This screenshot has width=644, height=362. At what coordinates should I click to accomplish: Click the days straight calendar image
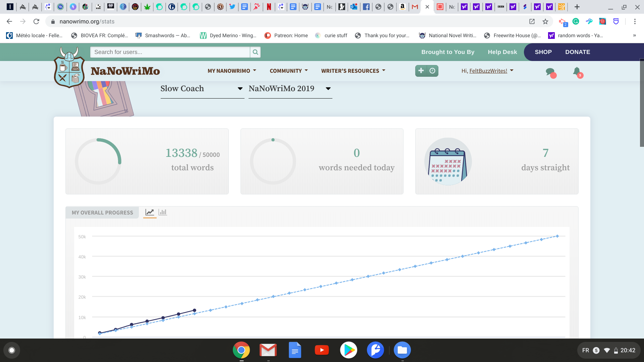(x=448, y=161)
